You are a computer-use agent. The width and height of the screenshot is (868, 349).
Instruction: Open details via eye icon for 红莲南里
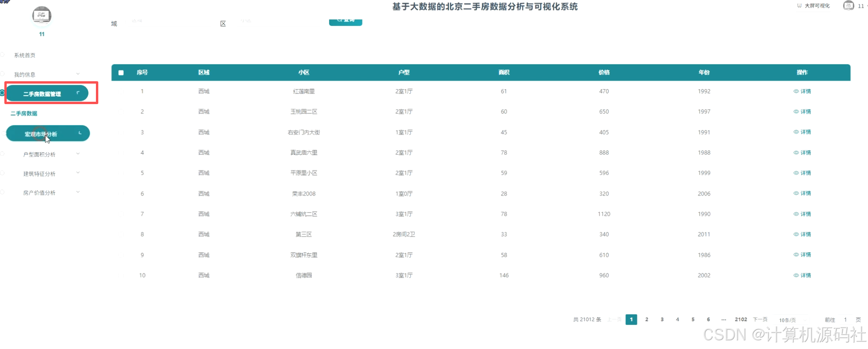[x=796, y=91]
